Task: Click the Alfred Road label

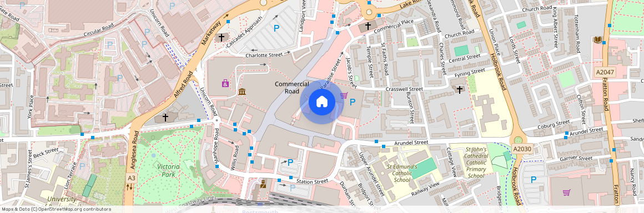Action: 183,85
